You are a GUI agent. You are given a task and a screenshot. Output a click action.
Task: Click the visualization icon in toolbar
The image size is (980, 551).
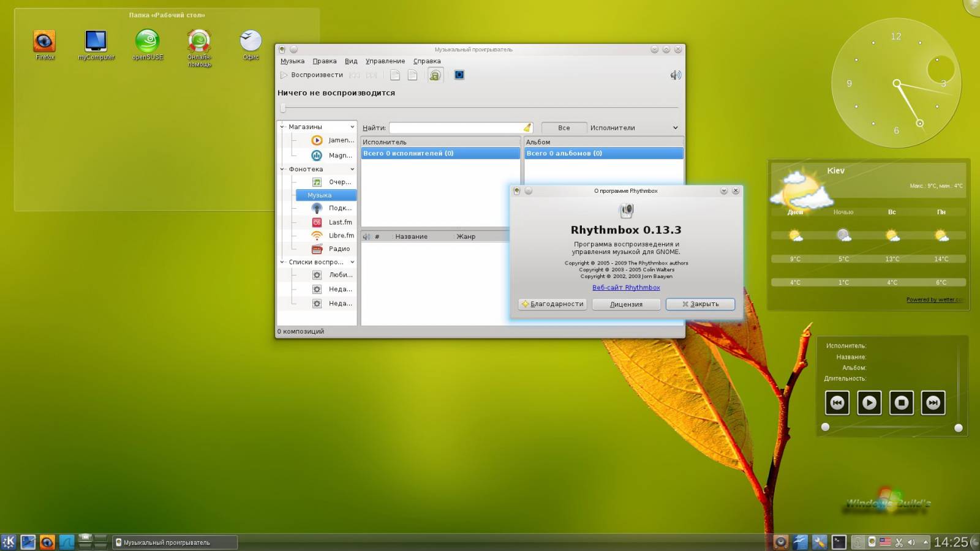459,75
